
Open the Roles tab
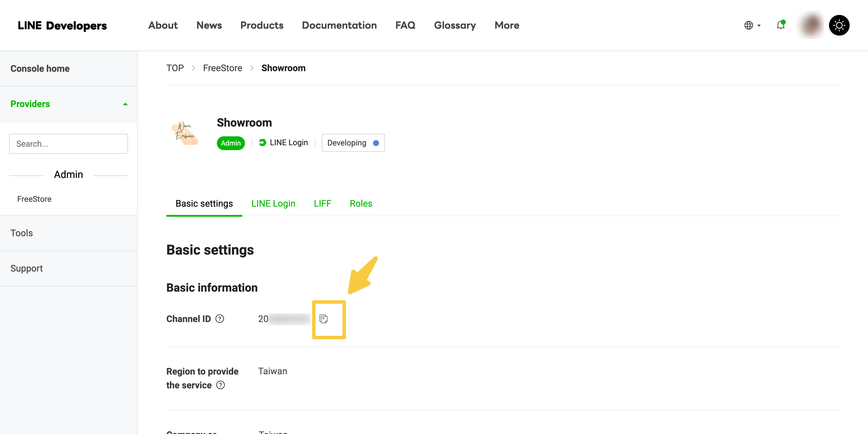pos(361,204)
